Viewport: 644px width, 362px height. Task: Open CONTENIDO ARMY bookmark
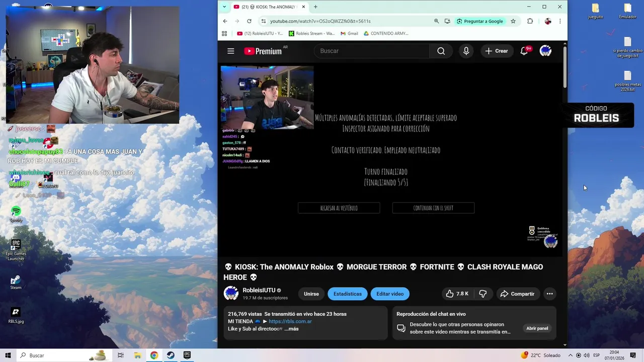coord(385,33)
